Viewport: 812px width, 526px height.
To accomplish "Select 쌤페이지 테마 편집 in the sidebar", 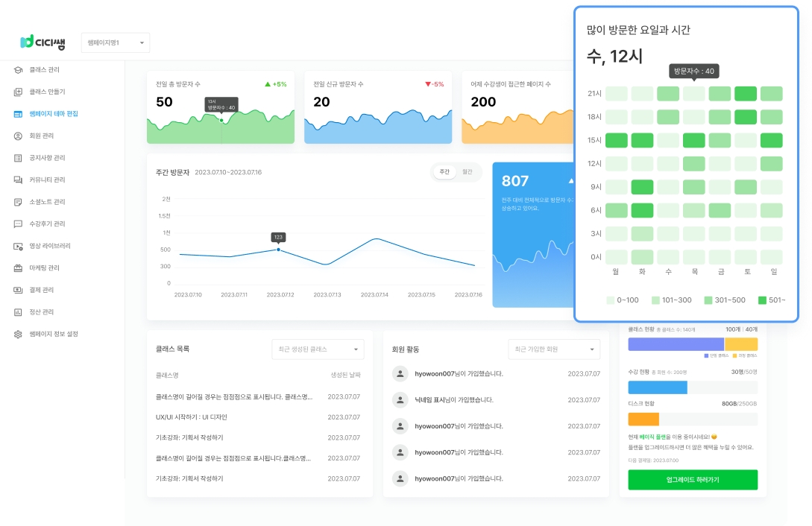I will (x=54, y=114).
